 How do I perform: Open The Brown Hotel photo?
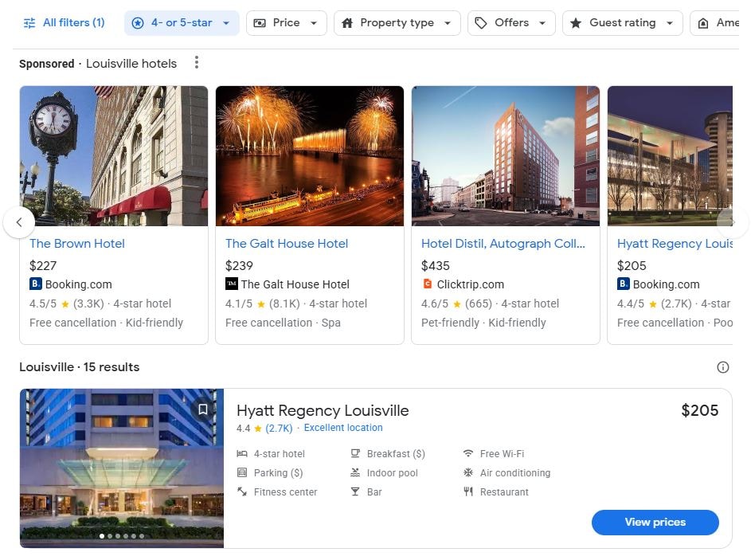114,155
